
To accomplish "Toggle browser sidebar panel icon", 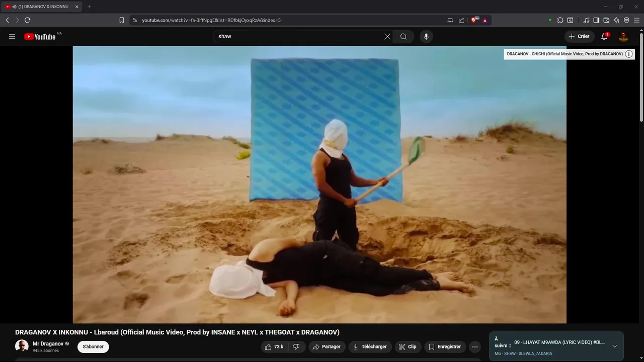I will coord(596,20).
